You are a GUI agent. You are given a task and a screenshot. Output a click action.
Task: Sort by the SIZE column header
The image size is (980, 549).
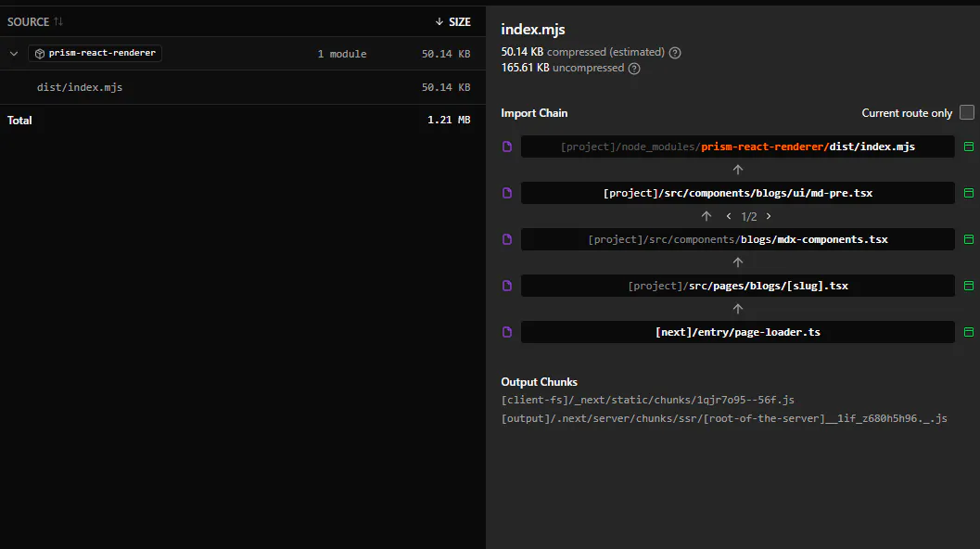pos(459,22)
